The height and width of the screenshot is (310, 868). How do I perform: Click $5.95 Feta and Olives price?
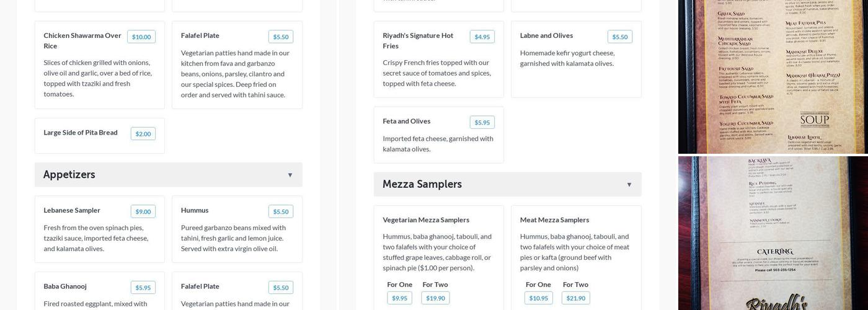[482, 123]
